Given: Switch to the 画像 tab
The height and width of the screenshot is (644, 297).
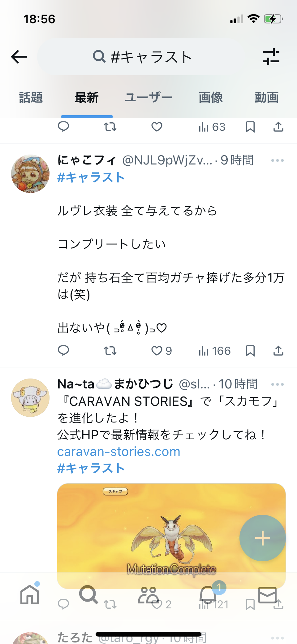Looking at the screenshot, I should 211,98.
